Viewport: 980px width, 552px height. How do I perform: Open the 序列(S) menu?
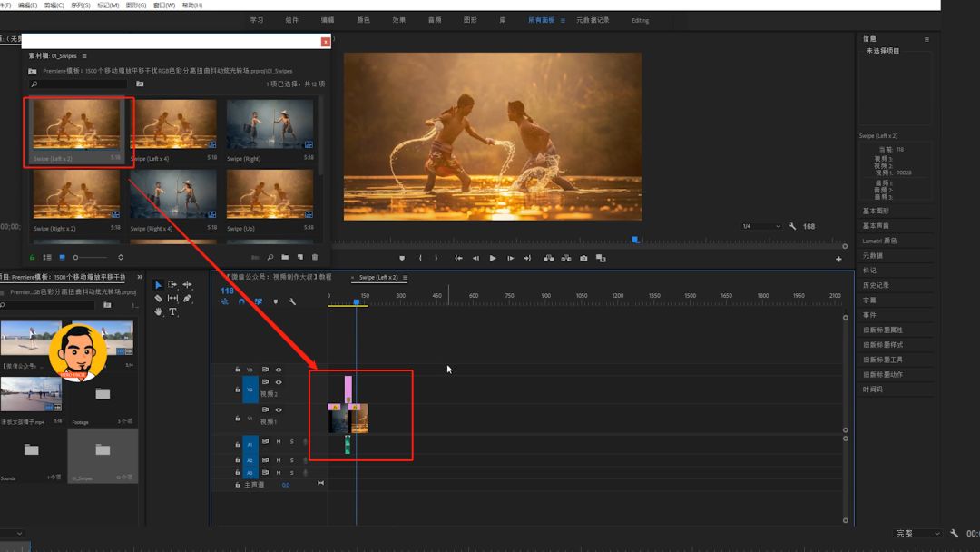pos(81,5)
